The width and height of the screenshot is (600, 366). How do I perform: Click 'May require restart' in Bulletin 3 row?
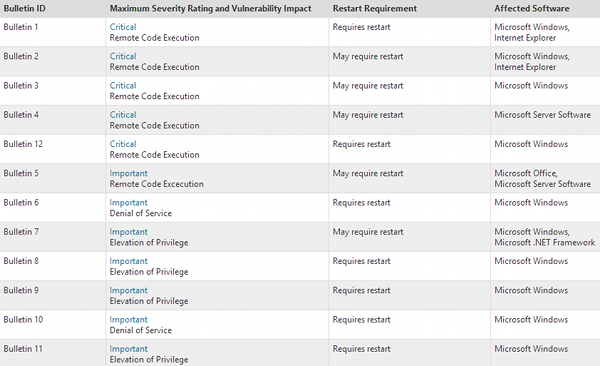[368, 86]
